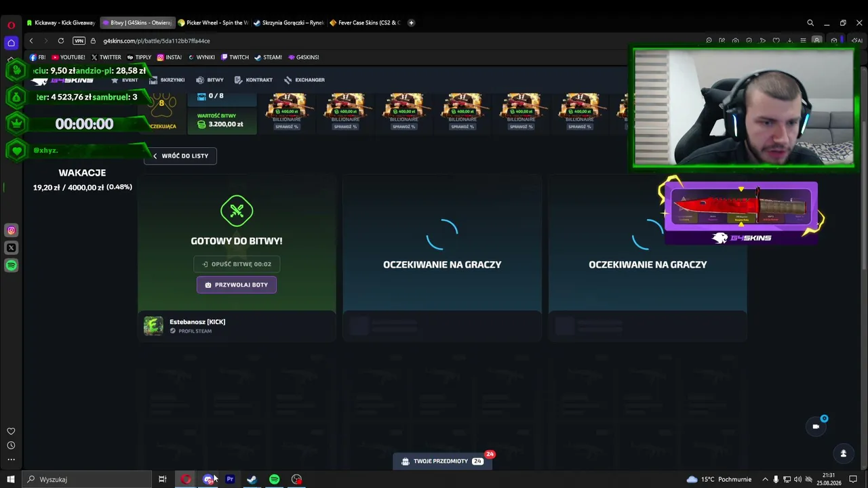Viewport: 868px width, 488px height.
Task: Open Instagram from the Opera sidebar
Action: pos(11,230)
